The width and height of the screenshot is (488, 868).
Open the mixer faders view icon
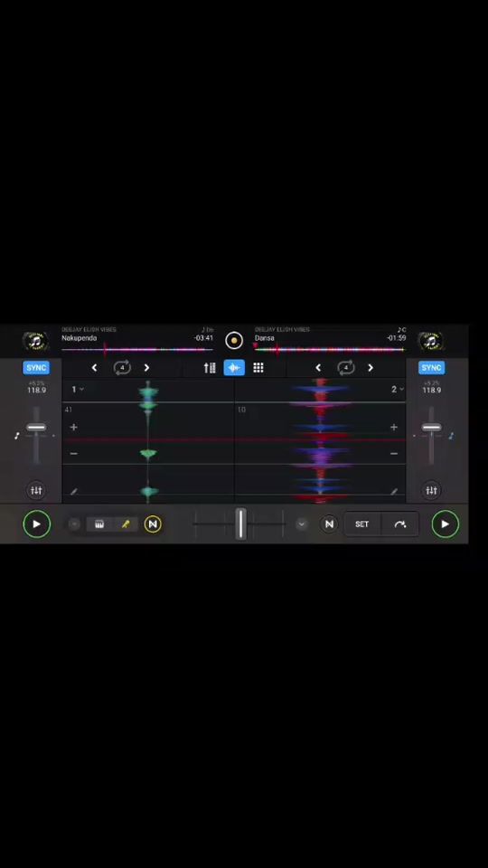tap(210, 368)
